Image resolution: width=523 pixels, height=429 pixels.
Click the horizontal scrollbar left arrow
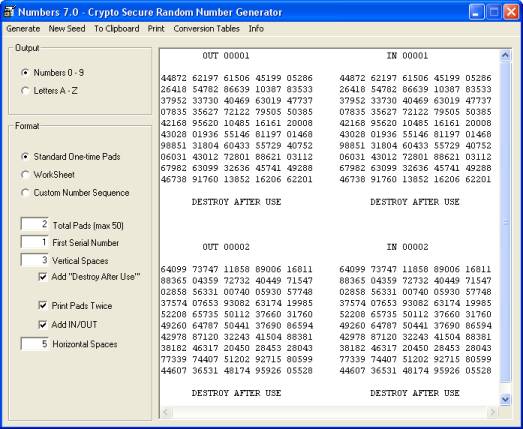[165, 412]
